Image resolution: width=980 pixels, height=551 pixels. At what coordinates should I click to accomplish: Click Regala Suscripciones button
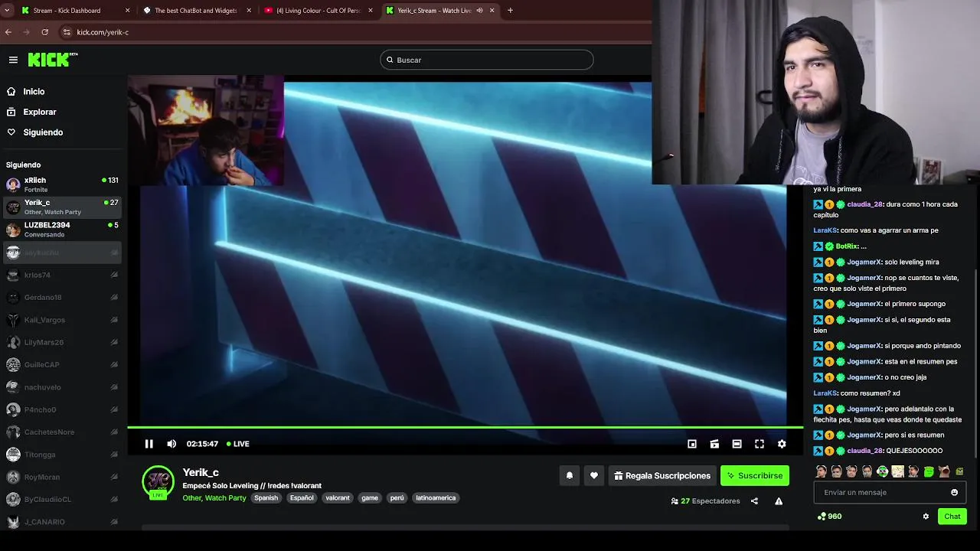point(662,475)
